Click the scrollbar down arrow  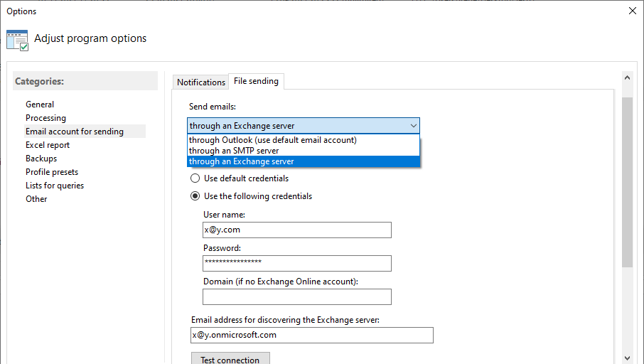click(627, 358)
